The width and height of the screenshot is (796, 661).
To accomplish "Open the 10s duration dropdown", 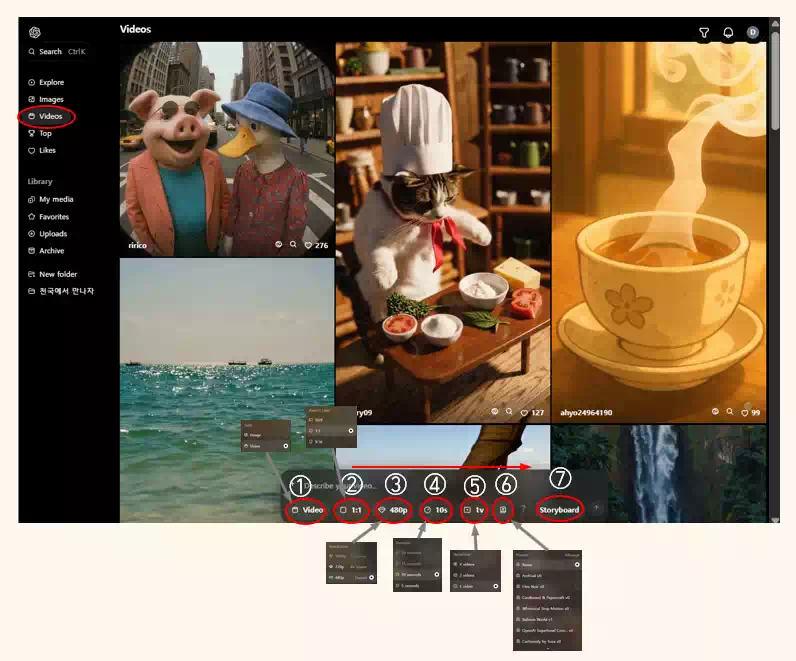I will tap(436, 510).
